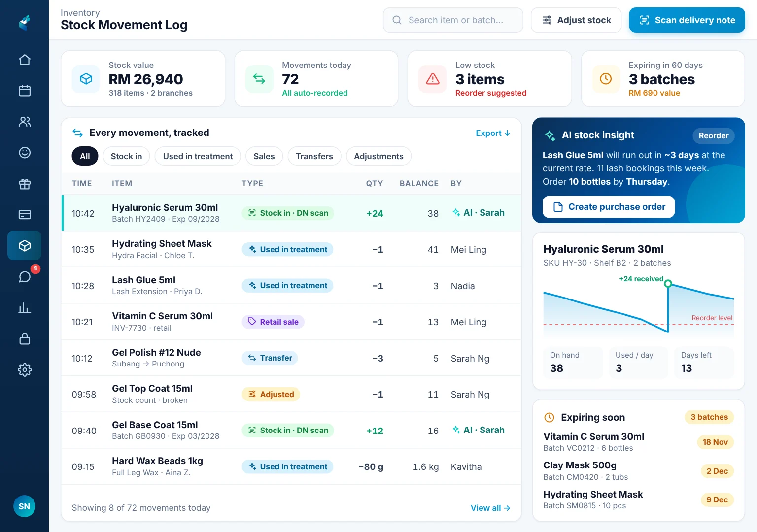Open the Home icon in the sidebar
Viewport: 757px width, 532px height.
tap(25, 60)
